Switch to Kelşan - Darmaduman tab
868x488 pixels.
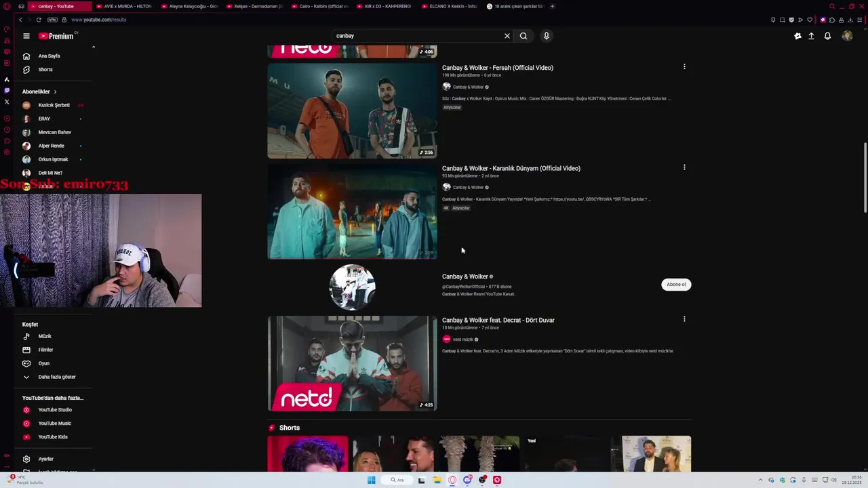[x=256, y=6]
